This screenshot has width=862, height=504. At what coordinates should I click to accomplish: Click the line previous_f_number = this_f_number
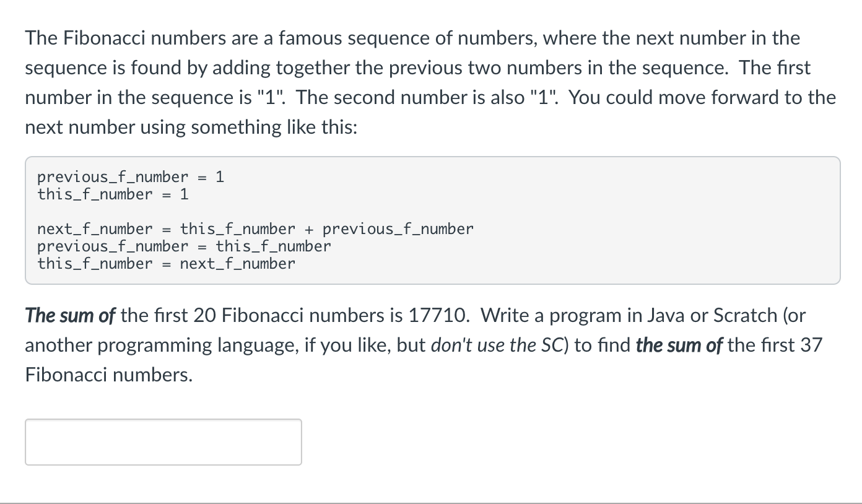pyautogui.click(x=183, y=246)
